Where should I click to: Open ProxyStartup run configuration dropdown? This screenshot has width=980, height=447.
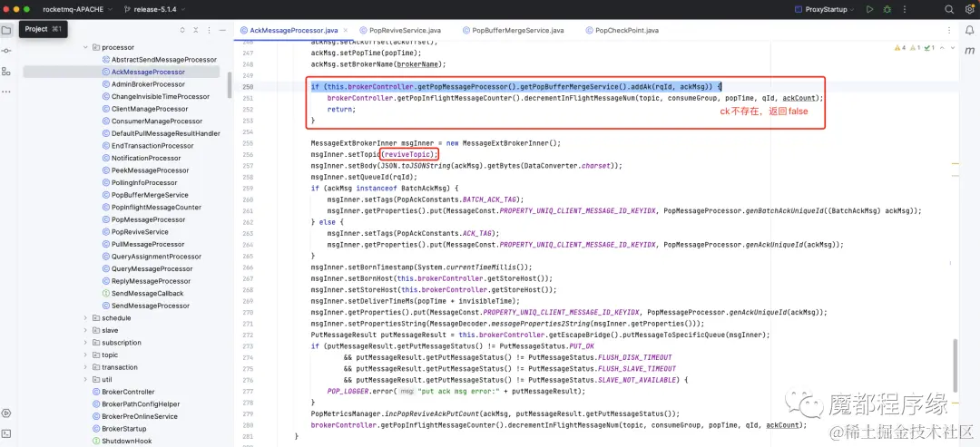click(824, 9)
